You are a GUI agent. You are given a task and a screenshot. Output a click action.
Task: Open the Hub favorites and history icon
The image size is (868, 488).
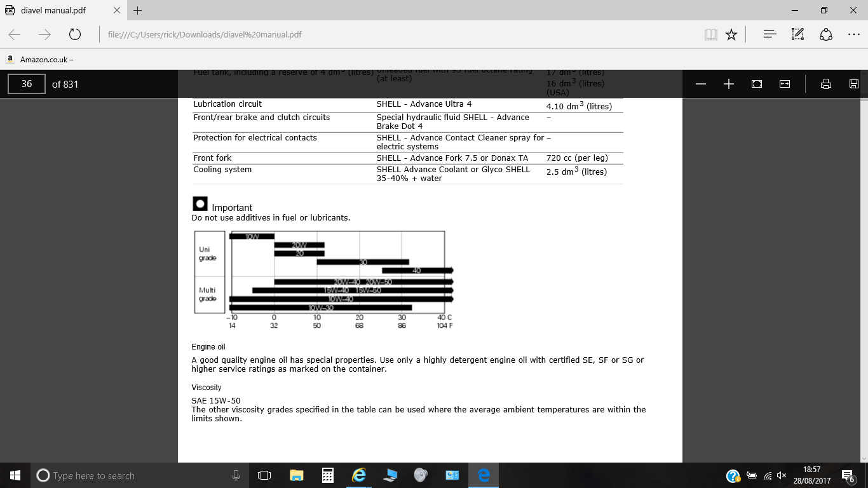click(770, 34)
